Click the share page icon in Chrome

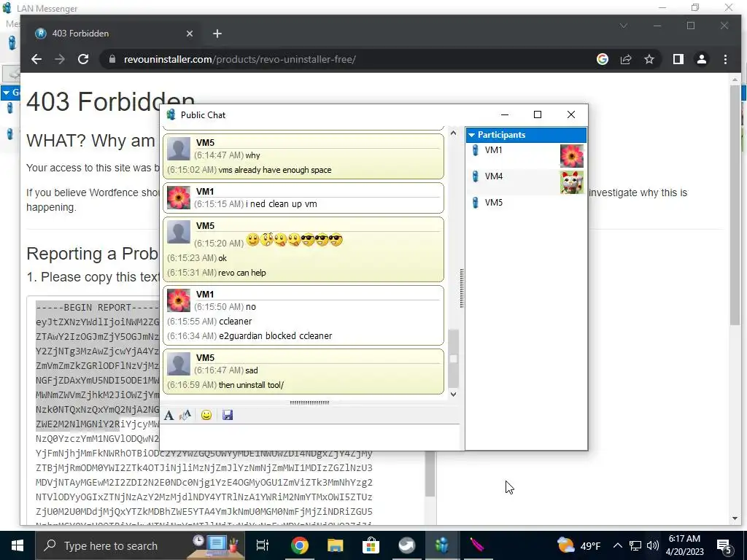625,60
